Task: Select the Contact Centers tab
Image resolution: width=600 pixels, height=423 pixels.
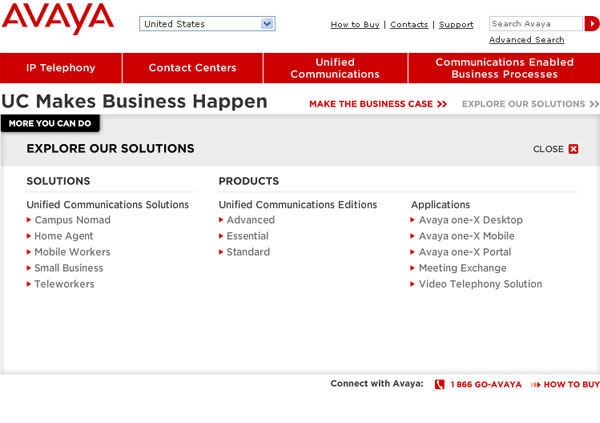Action: click(192, 68)
